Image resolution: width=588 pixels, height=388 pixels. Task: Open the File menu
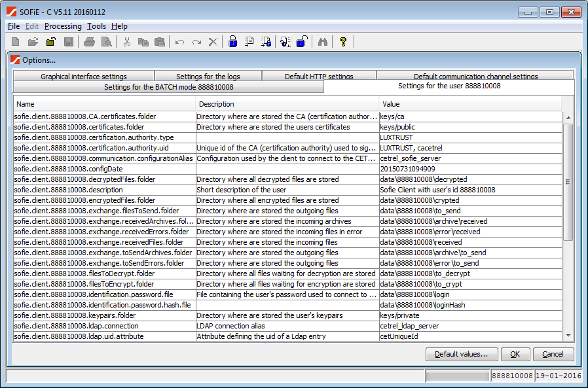click(14, 26)
